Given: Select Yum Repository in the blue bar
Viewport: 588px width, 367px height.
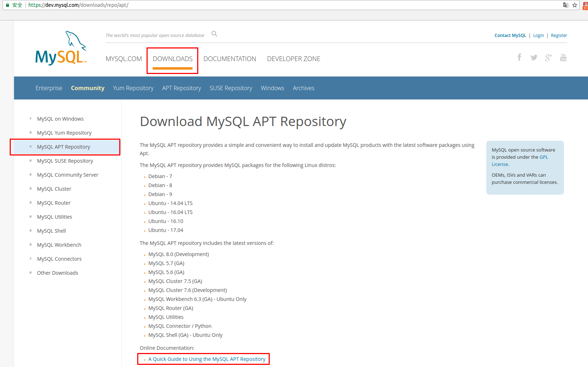Looking at the screenshot, I should coord(133,88).
